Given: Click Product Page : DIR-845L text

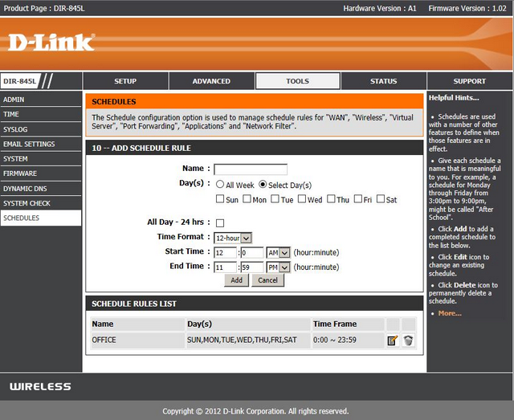Looking at the screenshot, I should tap(44, 8).
